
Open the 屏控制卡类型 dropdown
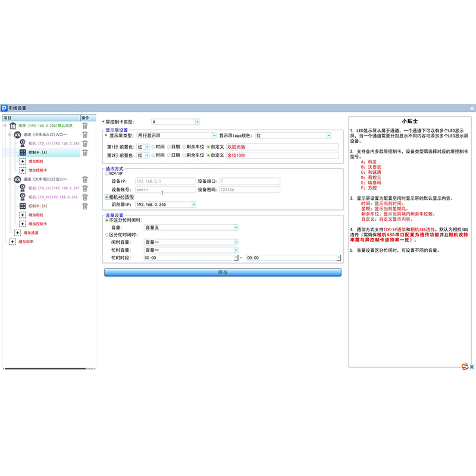197,122
